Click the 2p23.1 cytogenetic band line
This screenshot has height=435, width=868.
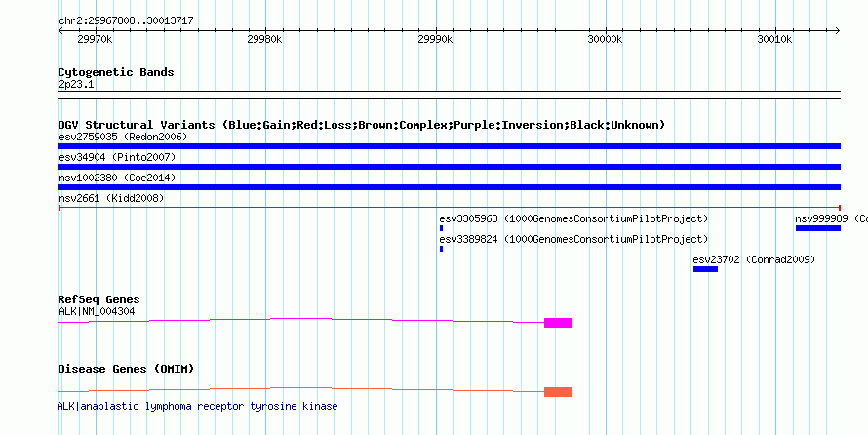449,95
